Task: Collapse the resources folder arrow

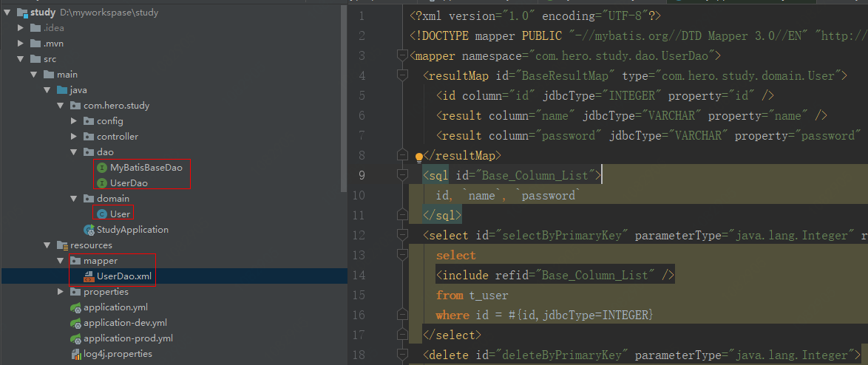Action: (x=47, y=245)
